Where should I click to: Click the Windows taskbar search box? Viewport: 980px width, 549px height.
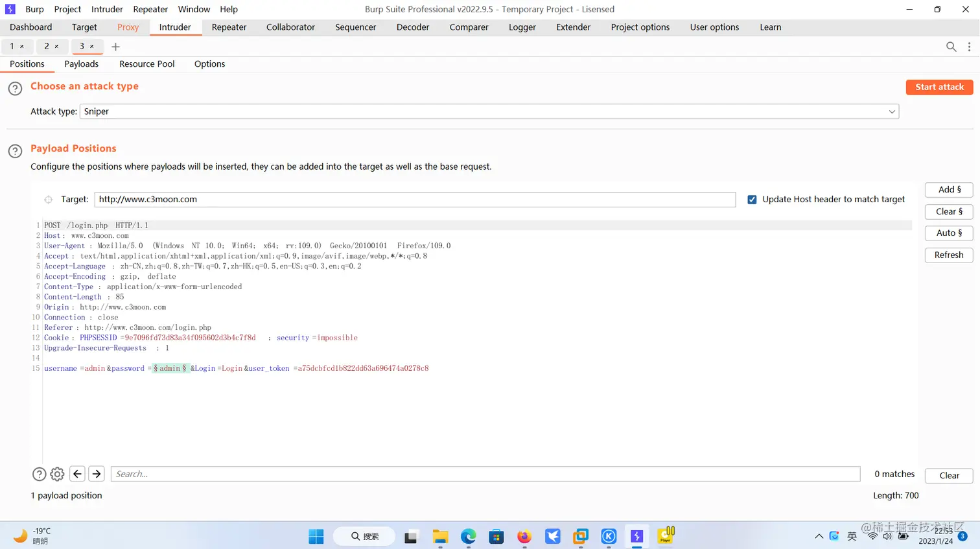(365, 536)
